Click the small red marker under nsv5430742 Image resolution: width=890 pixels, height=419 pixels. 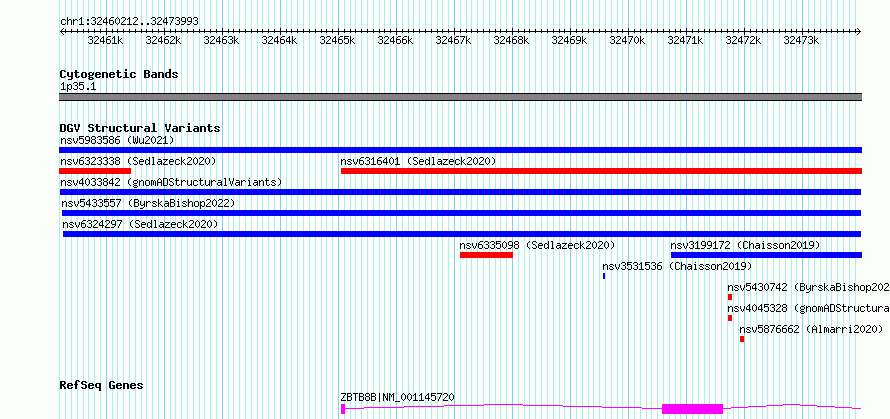pyautogui.click(x=730, y=297)
